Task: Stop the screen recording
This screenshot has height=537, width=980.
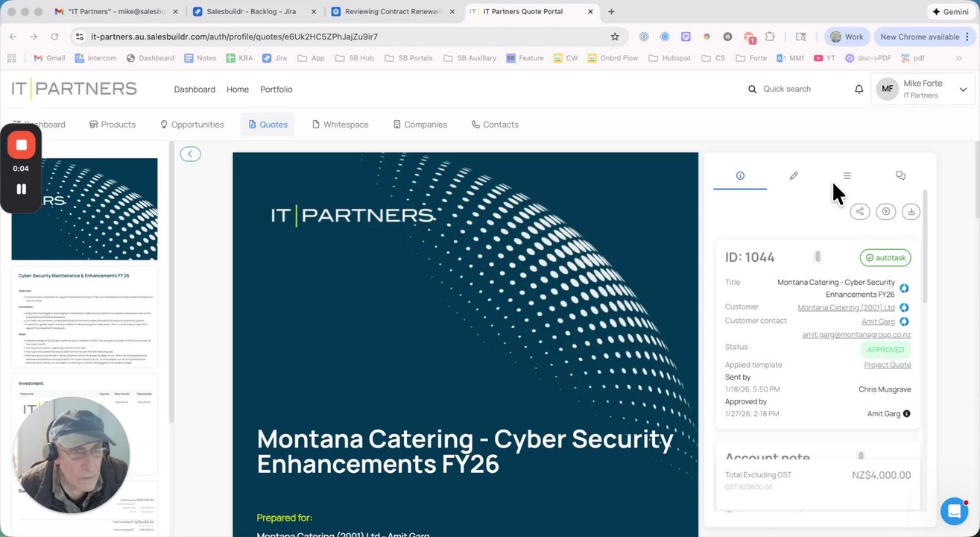Action: click(x=22, y=145)
